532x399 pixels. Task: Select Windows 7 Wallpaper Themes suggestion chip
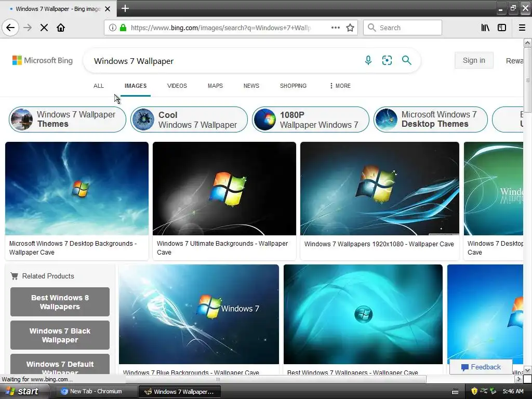pyautogui.click(x=68, y=119)
